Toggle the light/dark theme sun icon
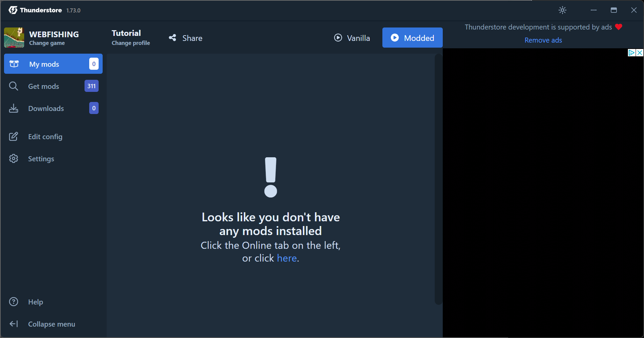Screen dimensions: 644x338 (x=562, y=10)
